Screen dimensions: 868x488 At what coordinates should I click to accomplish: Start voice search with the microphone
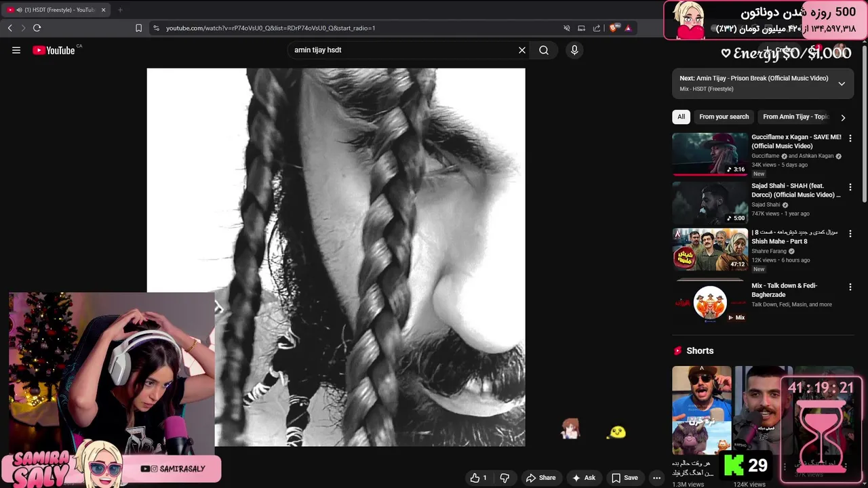click(x=574, y=50)
